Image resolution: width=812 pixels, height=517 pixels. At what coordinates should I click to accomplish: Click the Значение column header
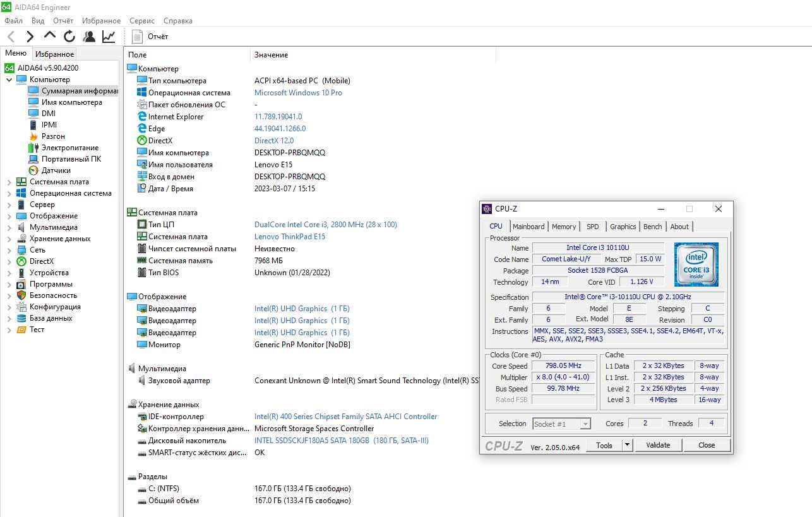(271, 55)
